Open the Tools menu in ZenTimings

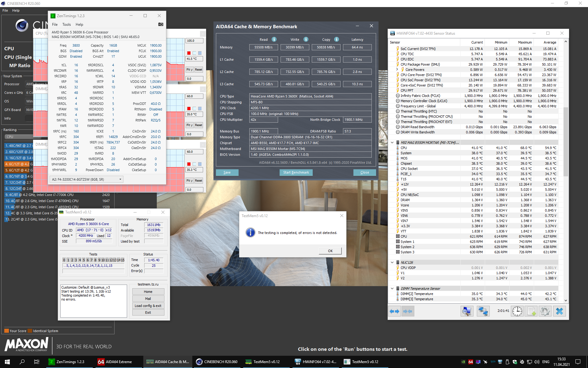coord(66,25)
